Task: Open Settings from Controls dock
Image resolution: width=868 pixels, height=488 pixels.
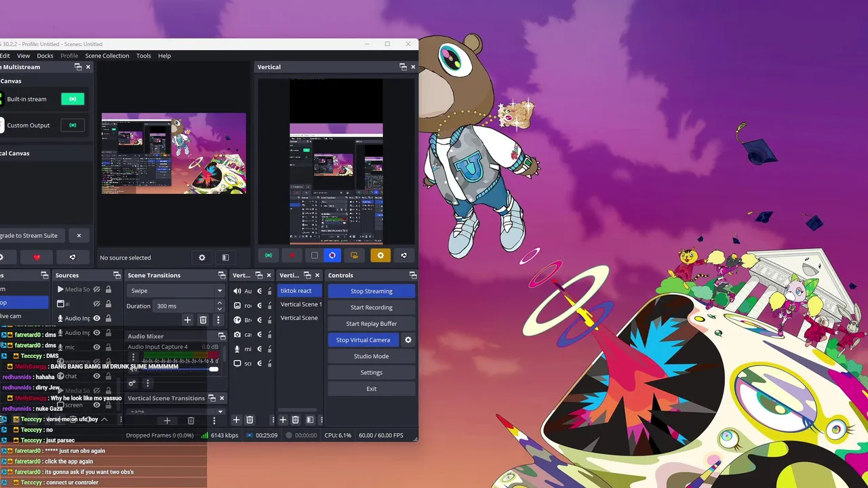Action: [372, 372]
